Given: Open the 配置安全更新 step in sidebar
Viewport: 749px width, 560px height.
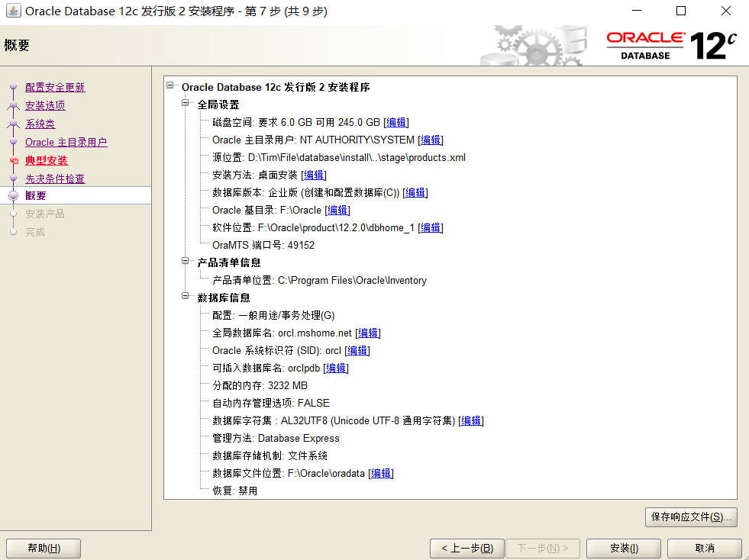Looking at the screenshot, I should pos(55,88).
